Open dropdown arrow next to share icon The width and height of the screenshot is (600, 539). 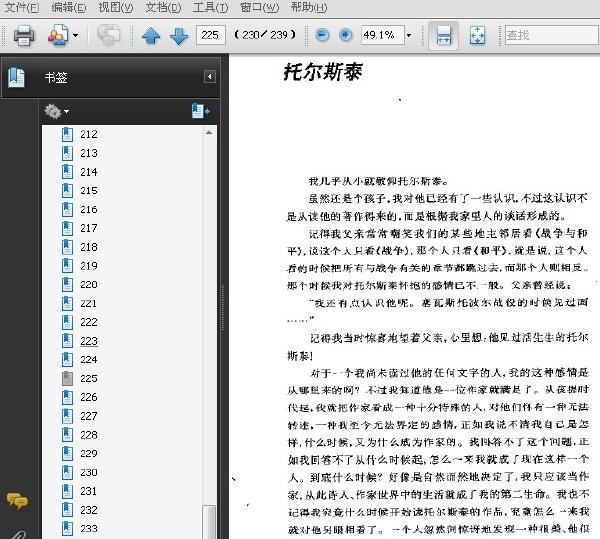(x=75, y=36)
